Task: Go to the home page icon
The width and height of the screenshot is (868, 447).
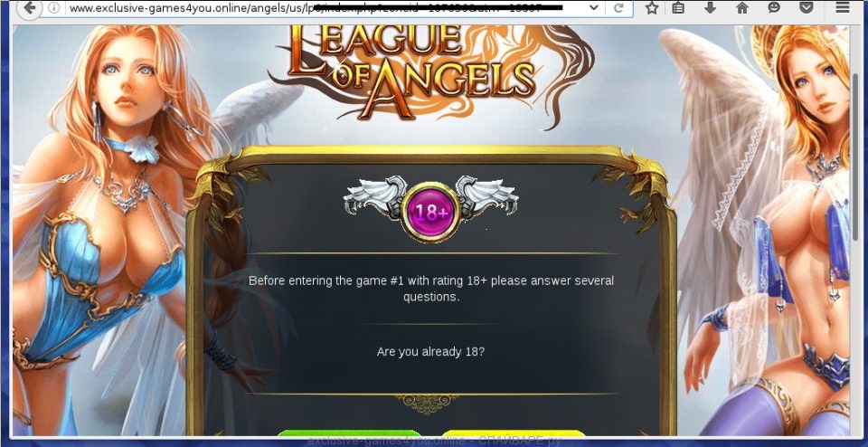Action: pyautogui.click(x=742, y=8)
